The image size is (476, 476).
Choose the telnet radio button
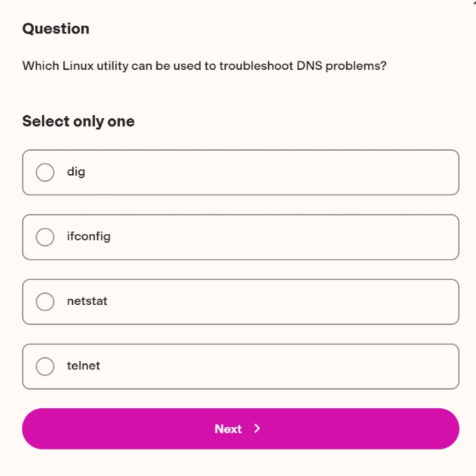pos(45,366)
